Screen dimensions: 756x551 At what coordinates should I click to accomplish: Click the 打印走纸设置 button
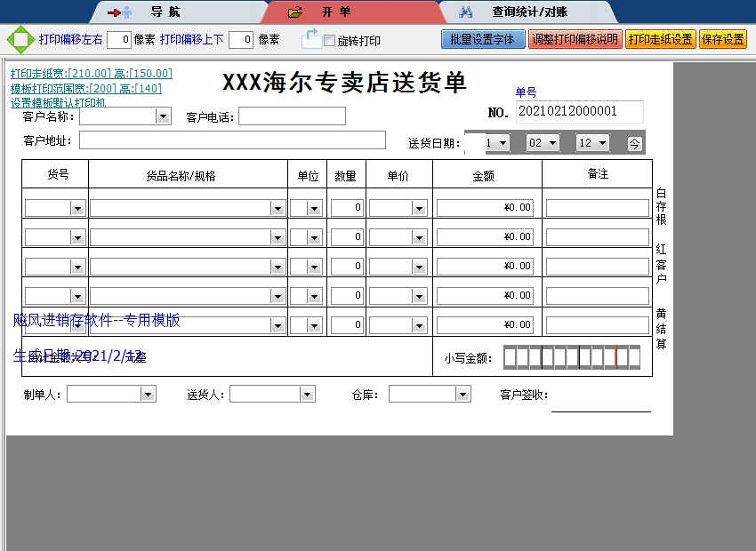tap(660, 40)
